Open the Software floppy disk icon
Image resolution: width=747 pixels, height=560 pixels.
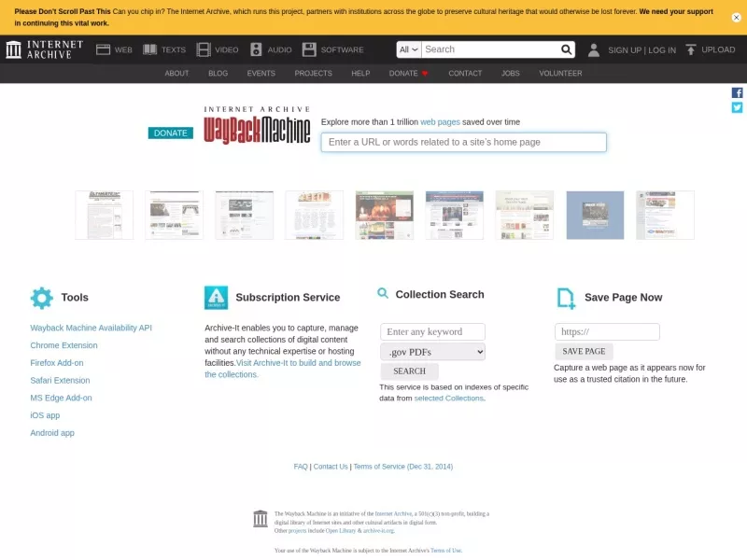309,49
